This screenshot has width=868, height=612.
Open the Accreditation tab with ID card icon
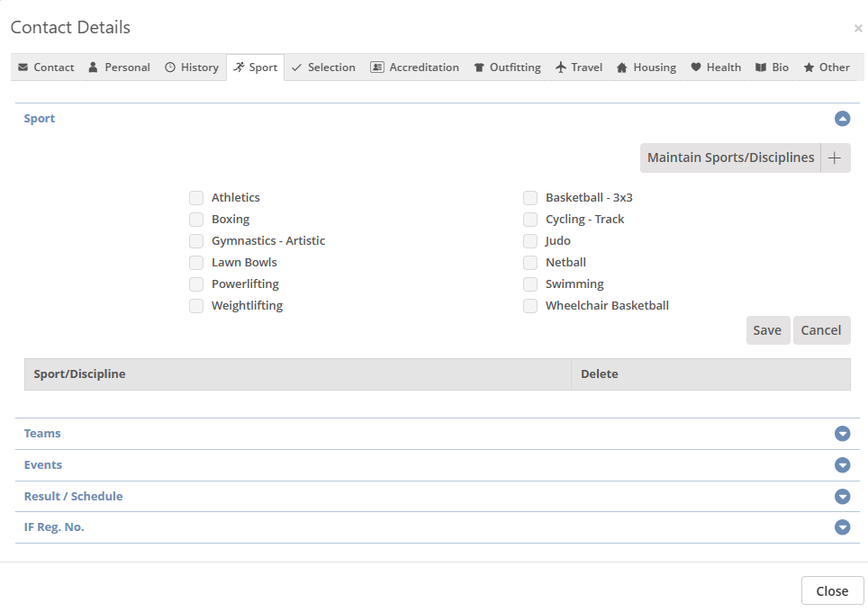[414, 67]
